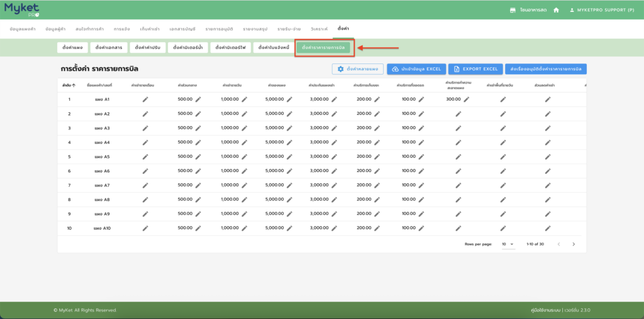Click the EXPORT EXCEL button

coord(475,69)
